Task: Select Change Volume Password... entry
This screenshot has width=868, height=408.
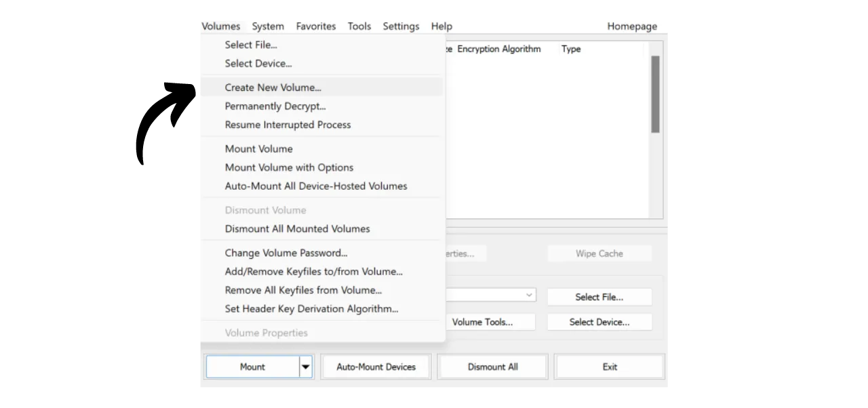Action: point(322,253)
